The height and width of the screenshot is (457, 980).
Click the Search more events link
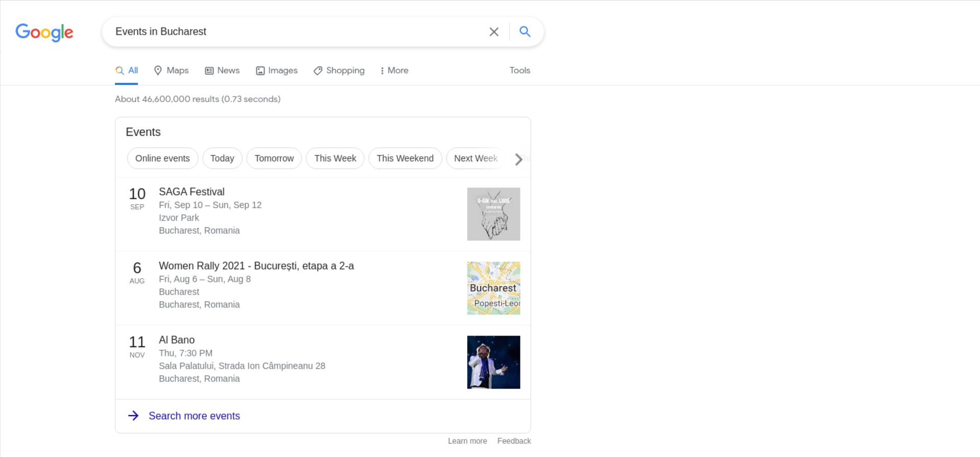tap(194, 416)
